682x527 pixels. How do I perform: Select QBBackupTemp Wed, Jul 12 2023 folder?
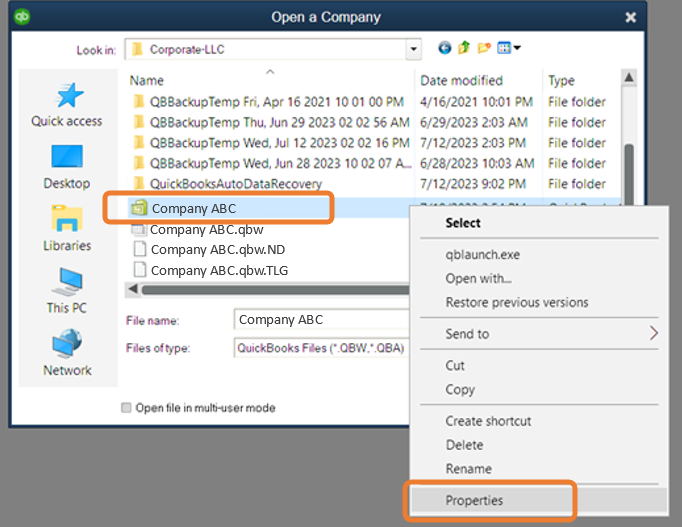pos(271,143)
